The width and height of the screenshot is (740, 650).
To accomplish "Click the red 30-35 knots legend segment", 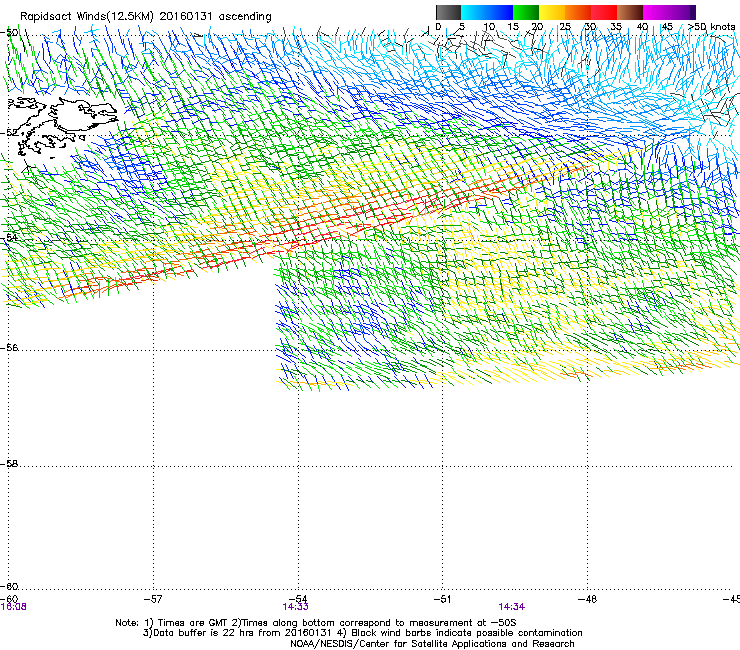I will (604, 12).
